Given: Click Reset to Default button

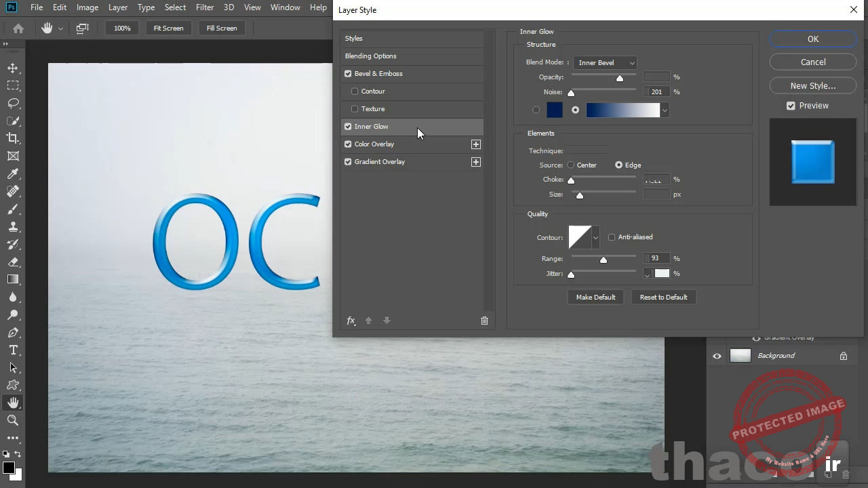Looking at the screenshot, I should pyautogui.click(x=663, y=298).
